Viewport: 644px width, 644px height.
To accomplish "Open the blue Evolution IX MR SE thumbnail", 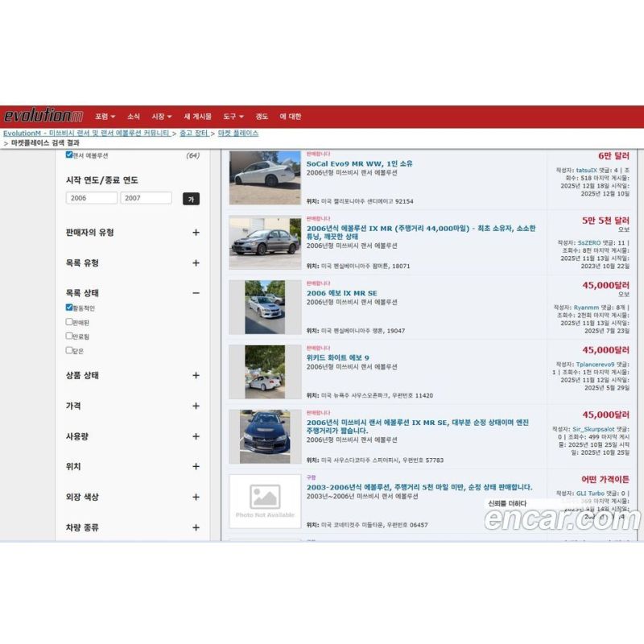I will [265, 436].
